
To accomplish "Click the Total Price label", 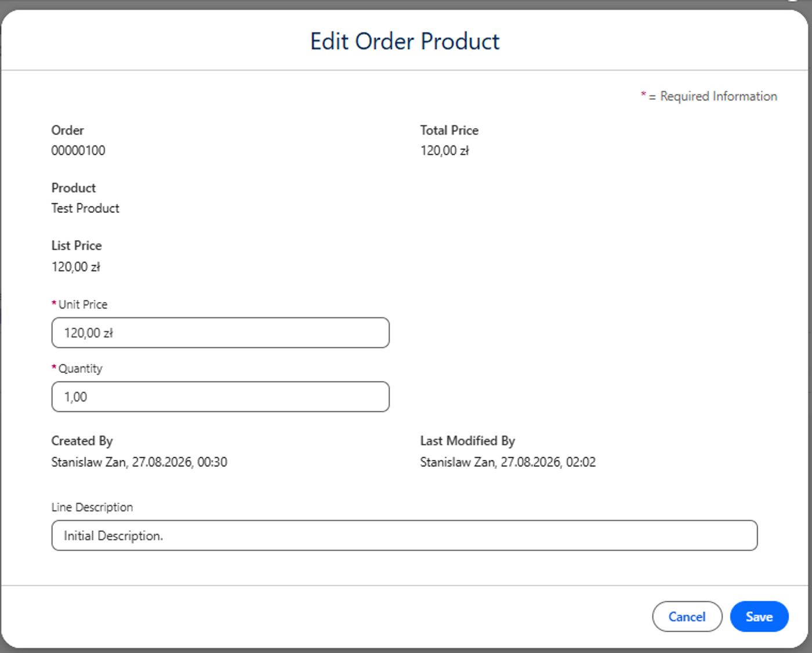I will coord(449,130).
